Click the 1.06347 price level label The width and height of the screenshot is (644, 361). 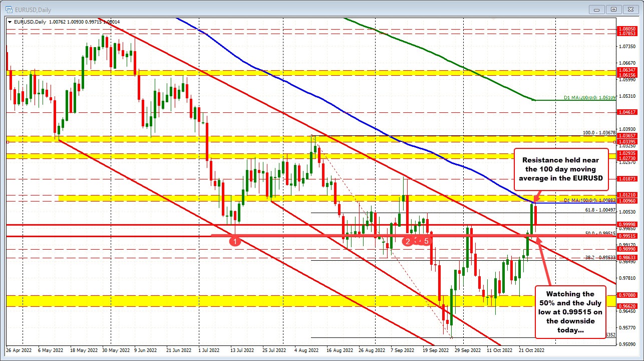coord(628,70)
